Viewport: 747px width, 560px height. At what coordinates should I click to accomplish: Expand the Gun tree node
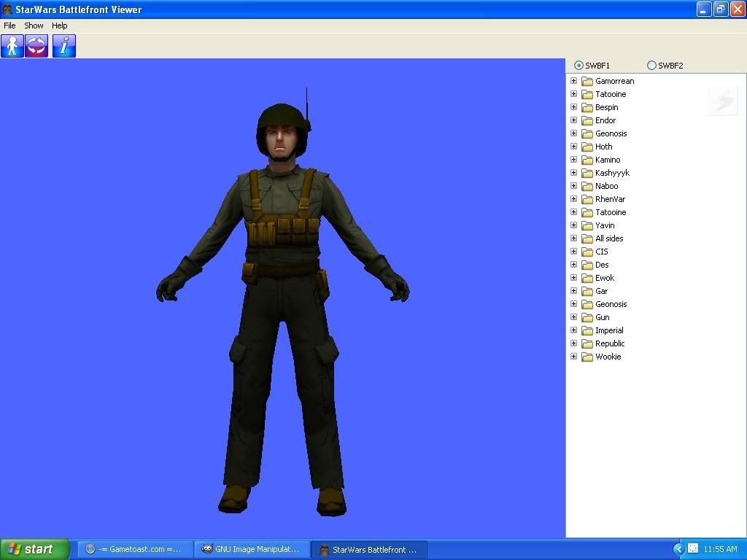point(573,317)
